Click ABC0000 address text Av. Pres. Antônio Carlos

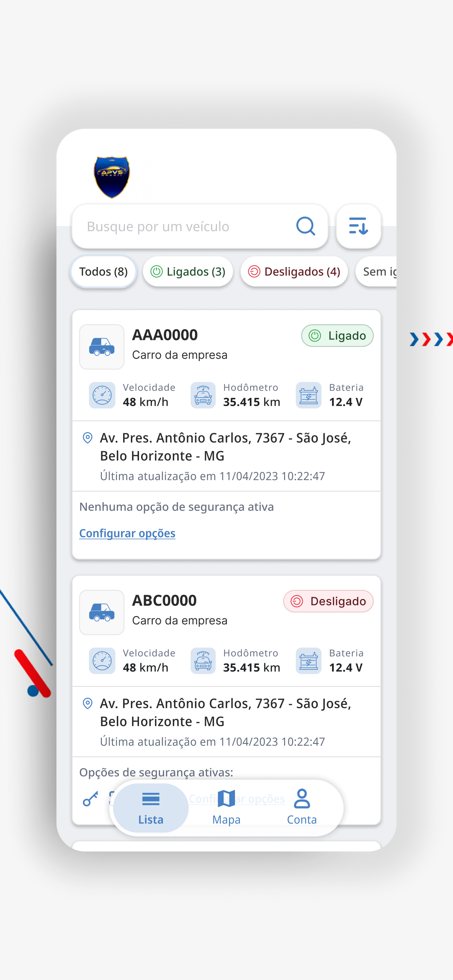coord(225,712)
